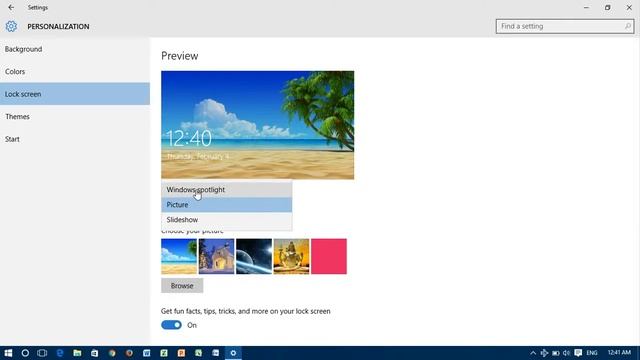Image resolution: width=640 pixels, height=360 pixels.
Task: Select Picture in the background dropdown
Action: point(227,204)
